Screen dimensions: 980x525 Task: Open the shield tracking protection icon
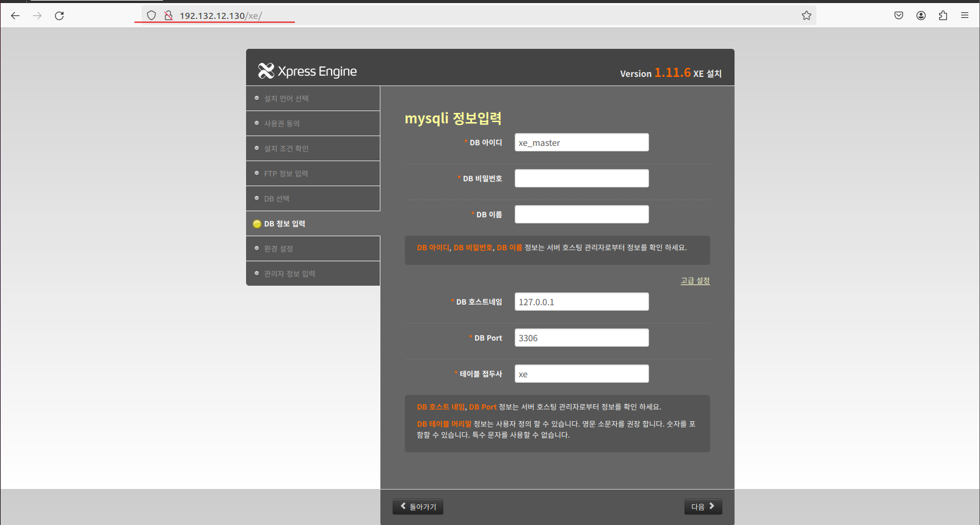click(x=151, y=16)
